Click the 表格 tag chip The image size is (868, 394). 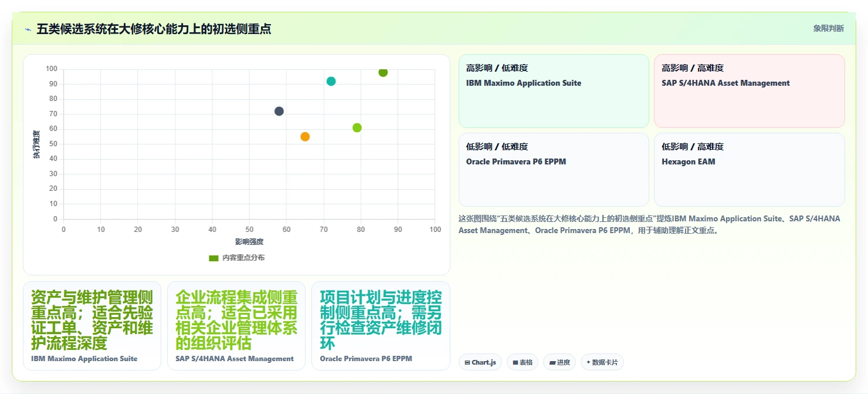coord(523,362)
